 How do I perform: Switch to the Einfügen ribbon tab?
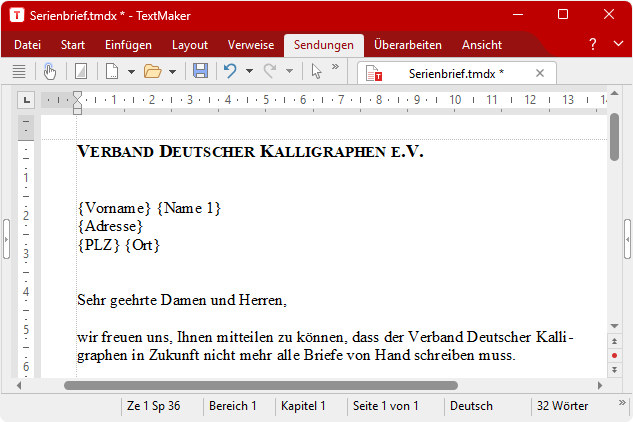point(128,44)
